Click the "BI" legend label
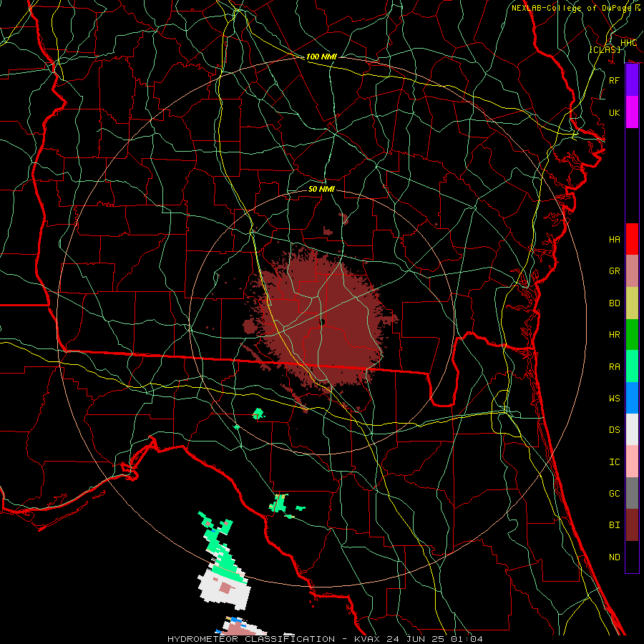This screenshot has width=644, height=644. [x=615, y=525]
